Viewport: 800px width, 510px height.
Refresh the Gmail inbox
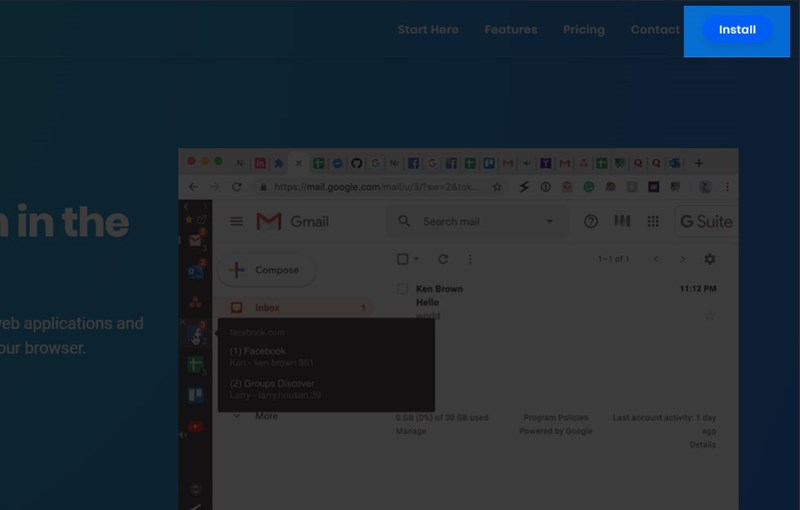(443, 259)
